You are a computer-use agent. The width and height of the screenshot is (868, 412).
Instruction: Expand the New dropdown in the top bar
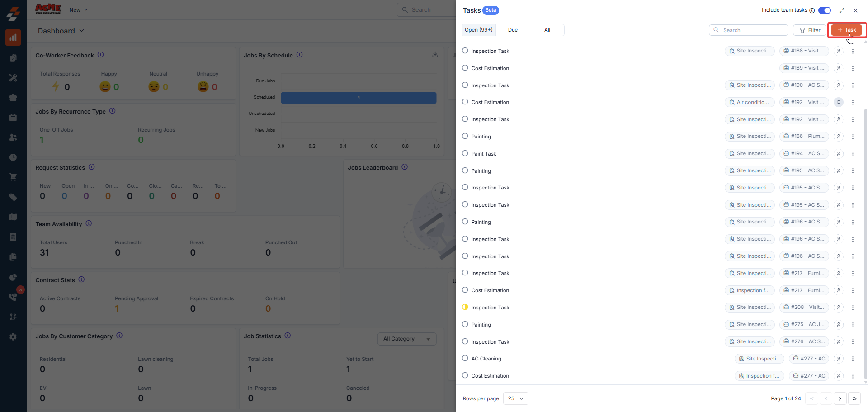(x=77, y=9)
